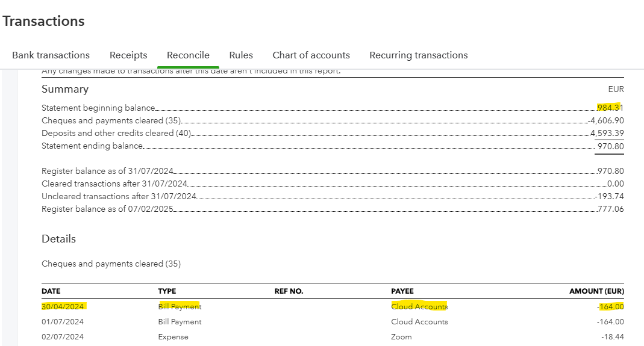
Task: Click the uncleared transactions amount -193.74
Action: 609,196
